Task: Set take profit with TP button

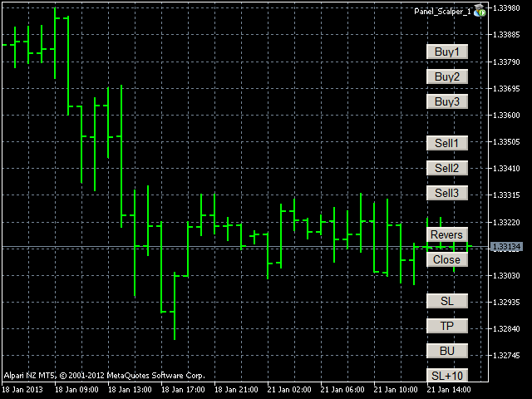Action: point(447,326)
